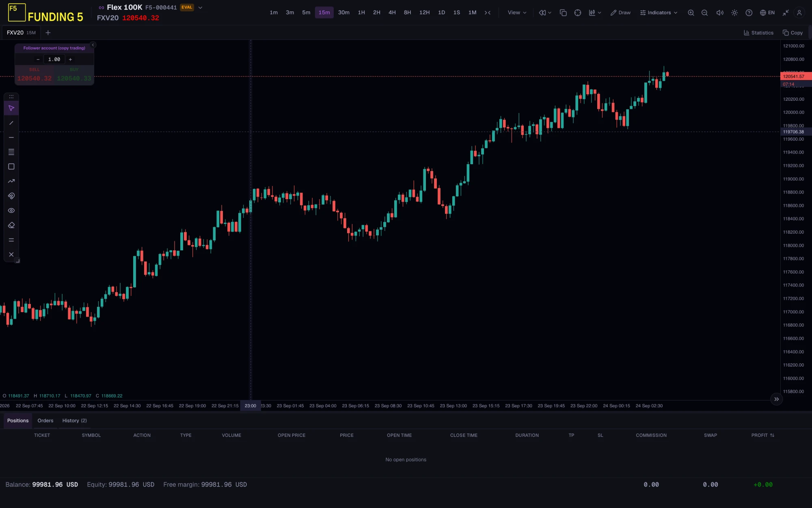Toggle light/dark theme sun icon
812x508 pixels.
pos(734,13)
